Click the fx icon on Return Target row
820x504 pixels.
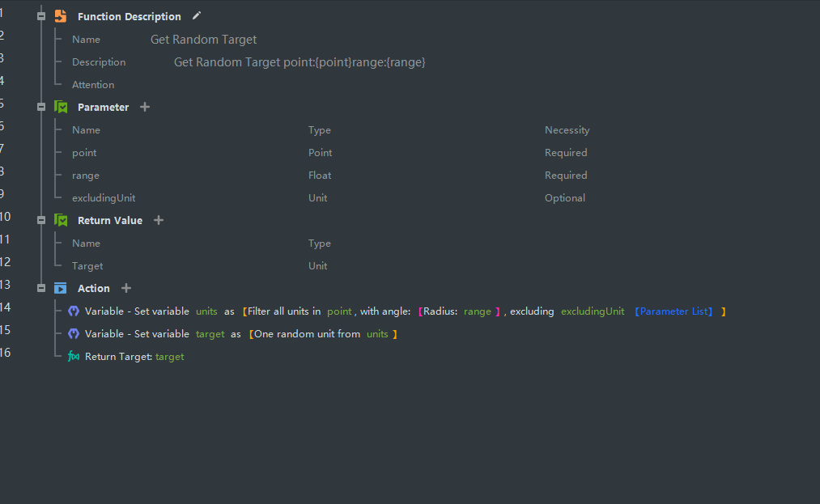74,356
